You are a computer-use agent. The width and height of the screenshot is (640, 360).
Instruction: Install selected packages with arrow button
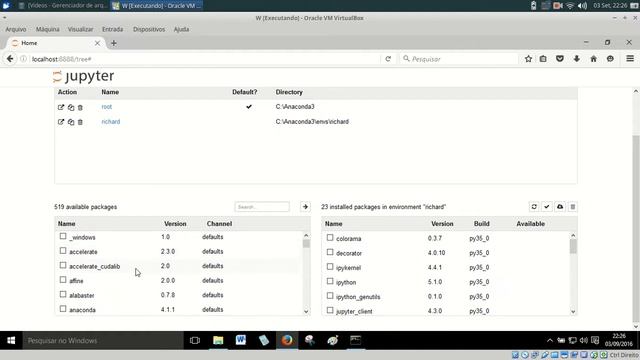point(305,207)
